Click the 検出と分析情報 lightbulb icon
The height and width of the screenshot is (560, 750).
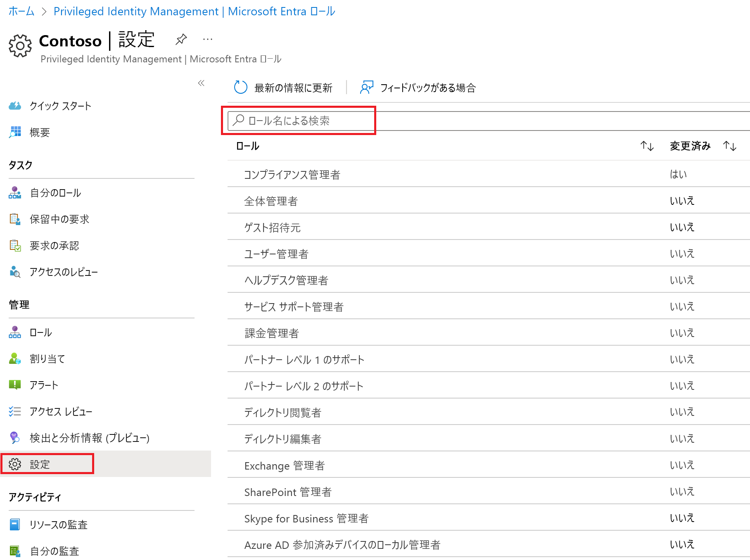point(15,438)
